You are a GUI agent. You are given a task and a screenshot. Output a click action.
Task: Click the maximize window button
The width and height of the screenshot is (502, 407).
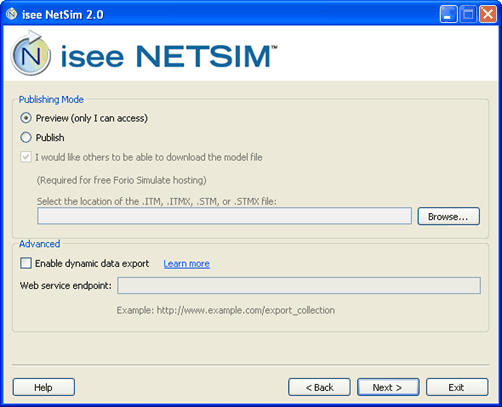click(x=468, y=14)
